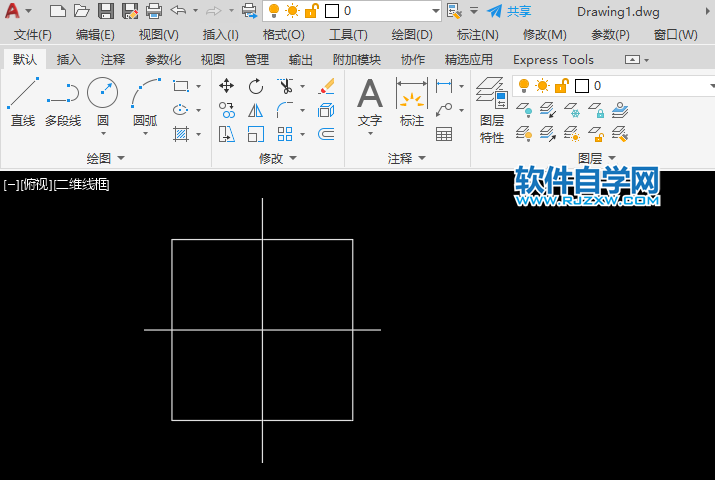
Task: Open the AutoCAD application menu logo
Action: coord(12,10)
